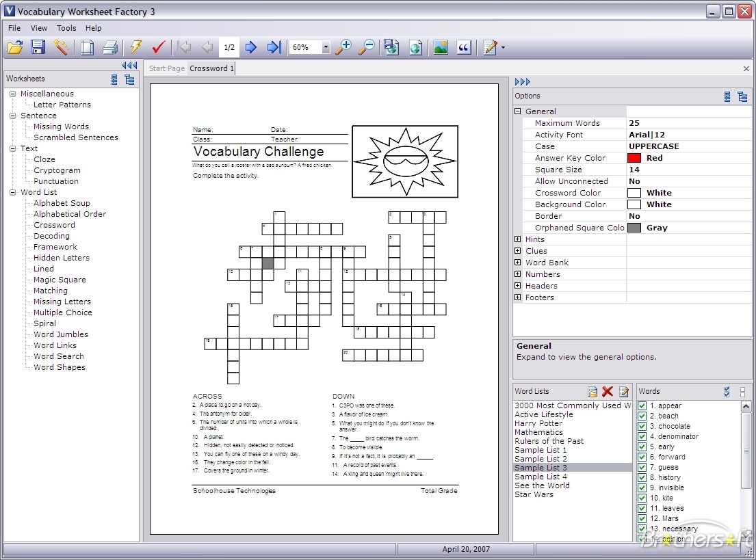The height and width of the screenshot is (560, 756).
Task: Switch to the Crossword 1 tab
Action: (211, 68)
